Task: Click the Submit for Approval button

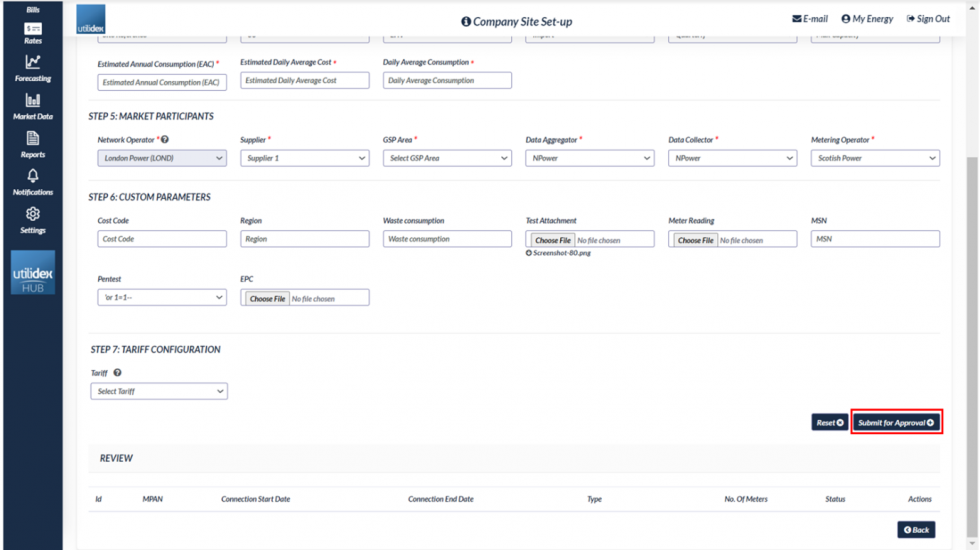Action: pyautogui.click(x=896, y=423)
